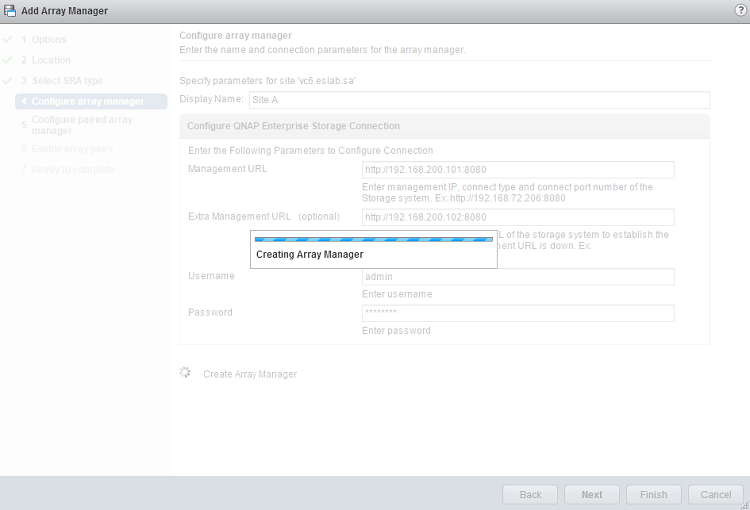Open step 5 Configure paired array manager
The image size is (750, 510).
81,125
